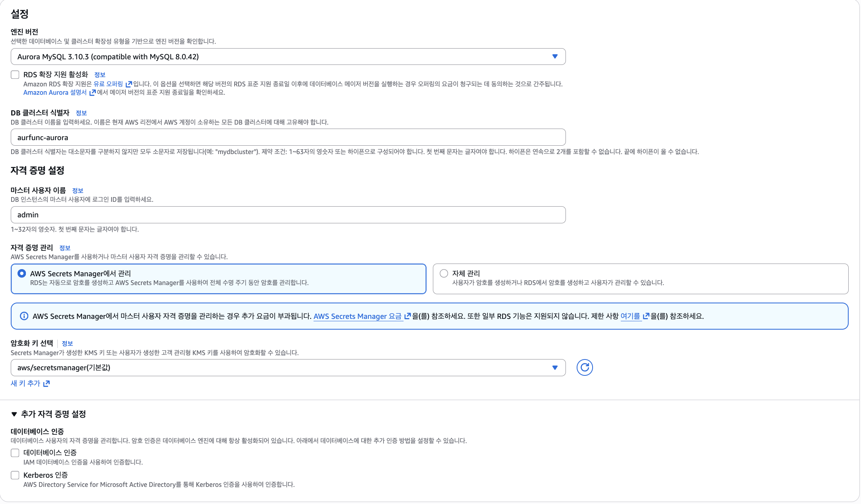Enable the Kerberos 인증 checkbox
Viewport: 861px width, 504px height.
point(15,475)
